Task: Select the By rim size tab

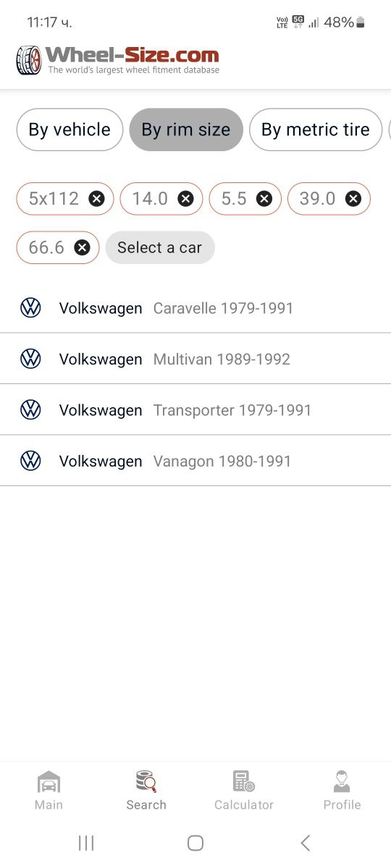Action: (x=186, y=129)
